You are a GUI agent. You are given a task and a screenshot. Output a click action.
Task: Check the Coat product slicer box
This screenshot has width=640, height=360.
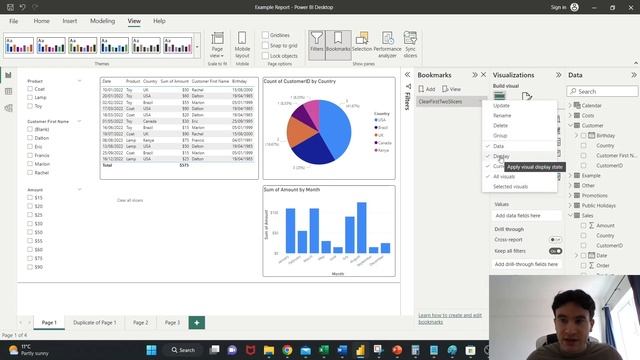pos(30,89)
